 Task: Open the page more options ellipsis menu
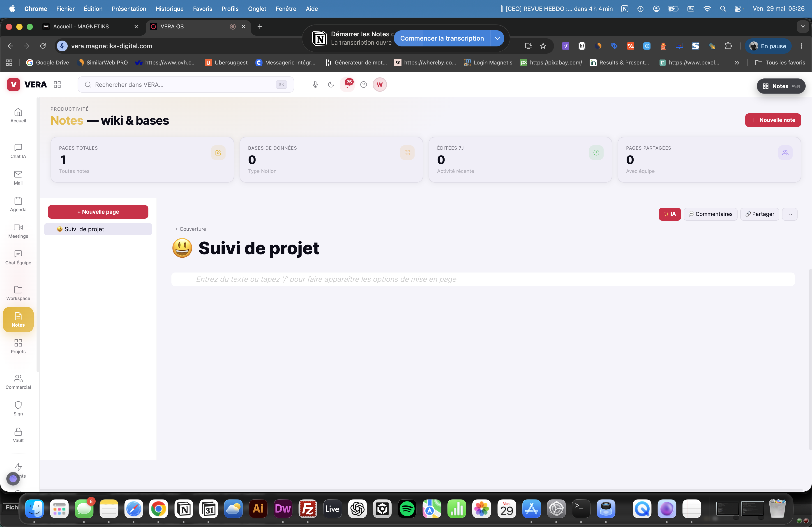(x=789, y=214)
